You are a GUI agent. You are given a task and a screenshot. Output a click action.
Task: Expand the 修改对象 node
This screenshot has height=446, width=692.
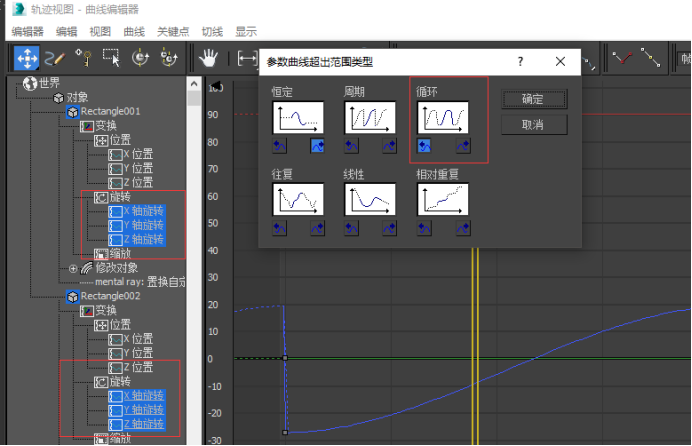73,268
